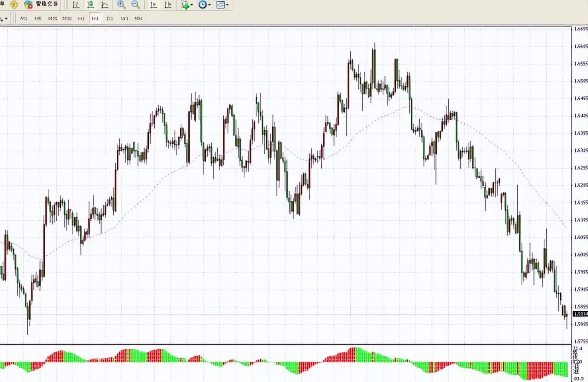Toggle the active H4 timeframe
This screenshot has height=382, width=588.
click(95, 18)
